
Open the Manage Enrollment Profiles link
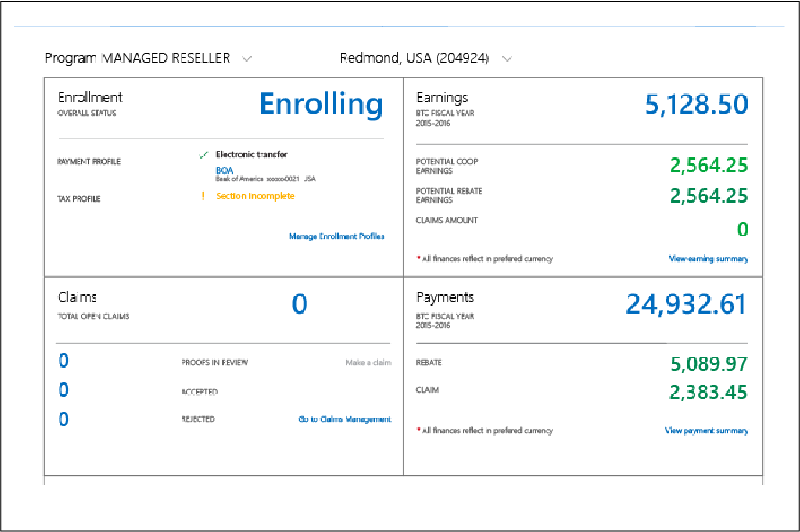[336, 236]
